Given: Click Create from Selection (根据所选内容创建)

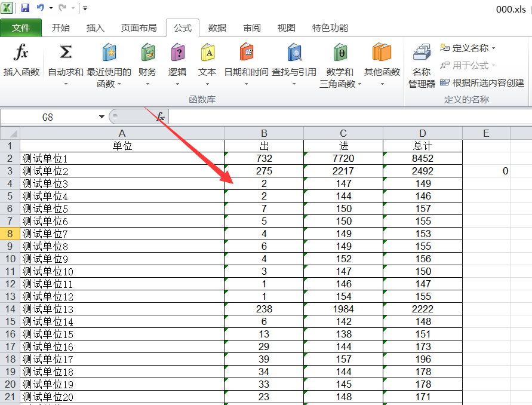Looking at the screenshot, I should coord(482,82).
